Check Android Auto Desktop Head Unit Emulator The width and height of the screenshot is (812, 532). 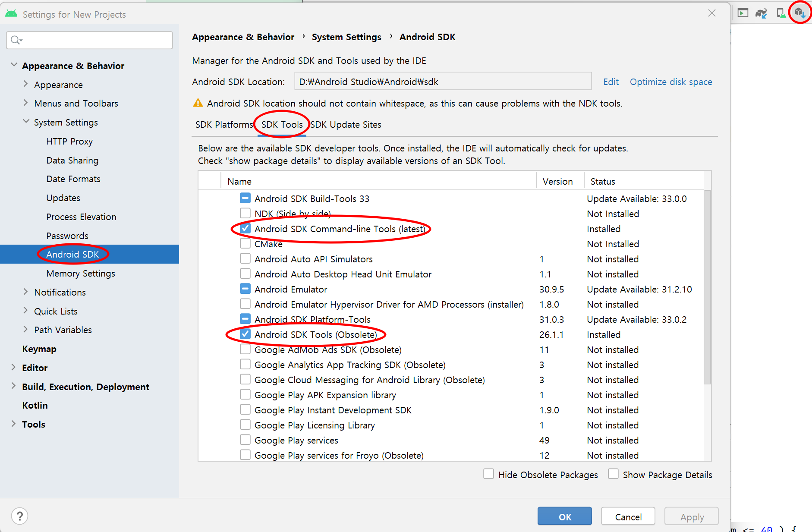point(245,274)
